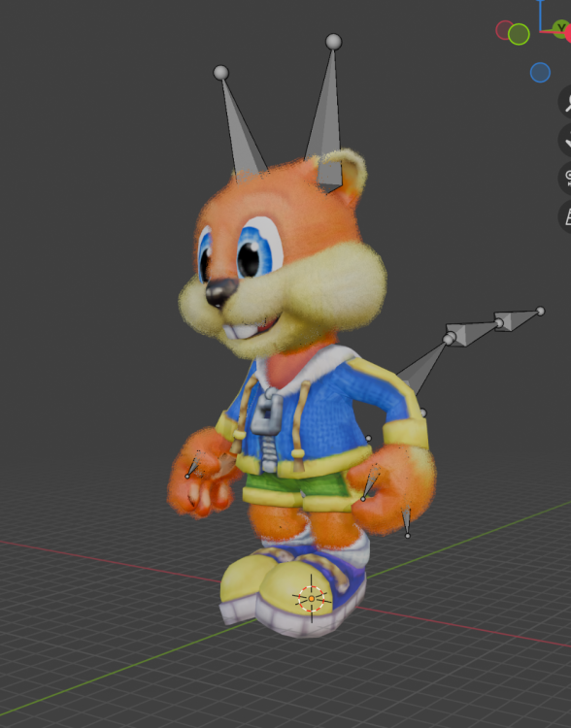This screenshot has width=571, height=728.
Task: Click the zoom magnifier viewport button
Action: pyautogui.click(x=565, y=102)
